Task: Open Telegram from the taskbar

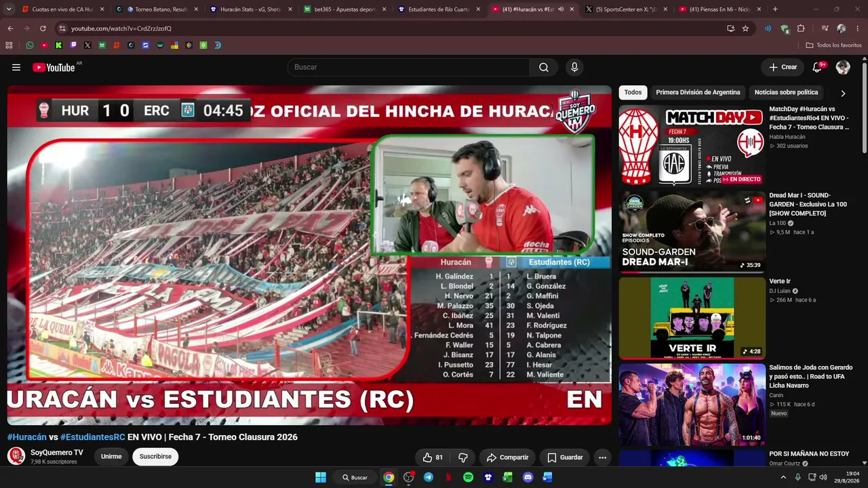Action: coord(429,477)
